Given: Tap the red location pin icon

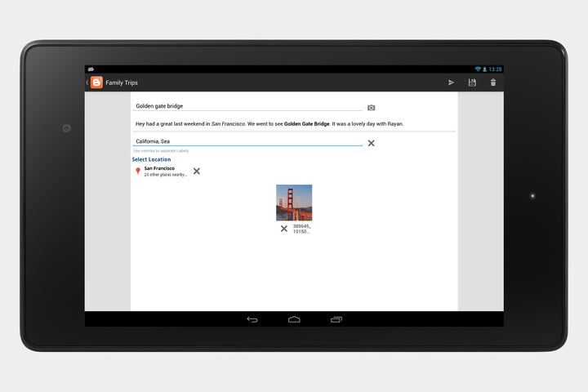Looking at the screenshot, I should pyautogui.click(x=138, y=171).
